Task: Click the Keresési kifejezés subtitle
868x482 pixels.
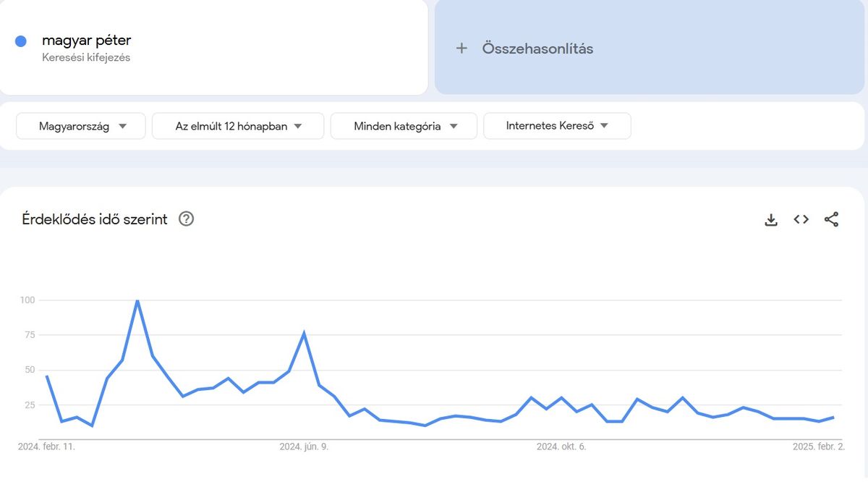Action: point(86,58)
